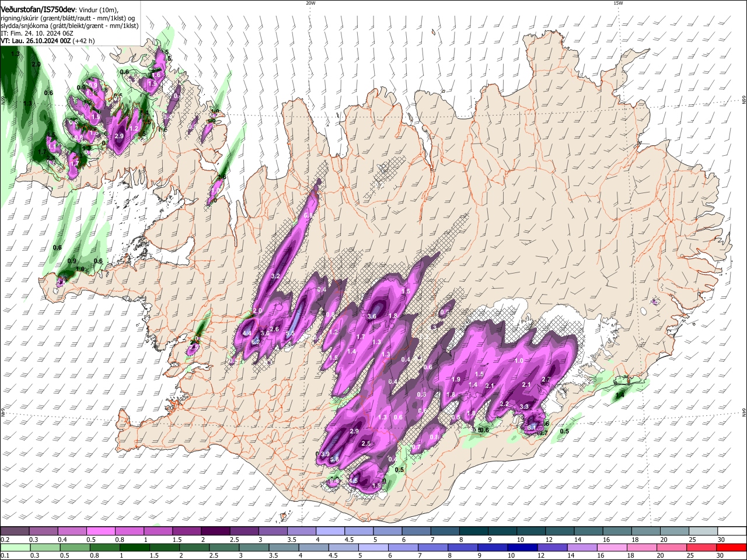
Task: Select dark teal legend swatch between 8 and 9
Action: 473,531
